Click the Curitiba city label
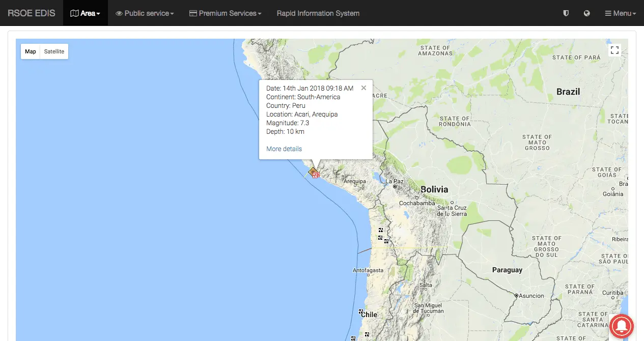 (612, 293)
